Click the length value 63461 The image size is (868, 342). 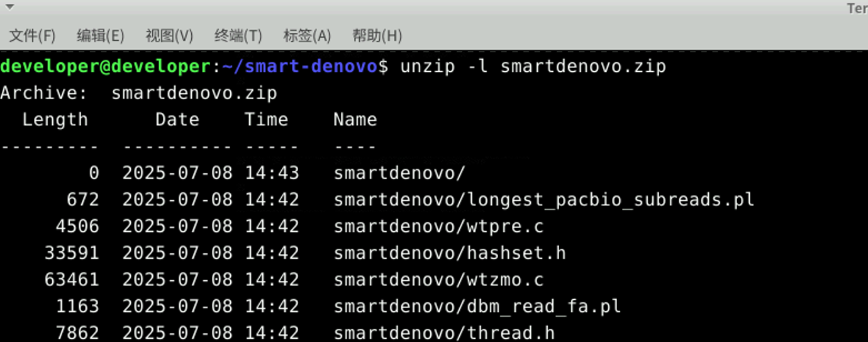pos(72,280)
